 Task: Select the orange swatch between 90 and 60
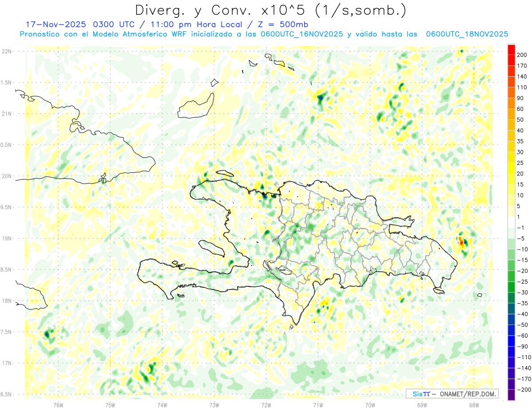[x=511, y=104]
